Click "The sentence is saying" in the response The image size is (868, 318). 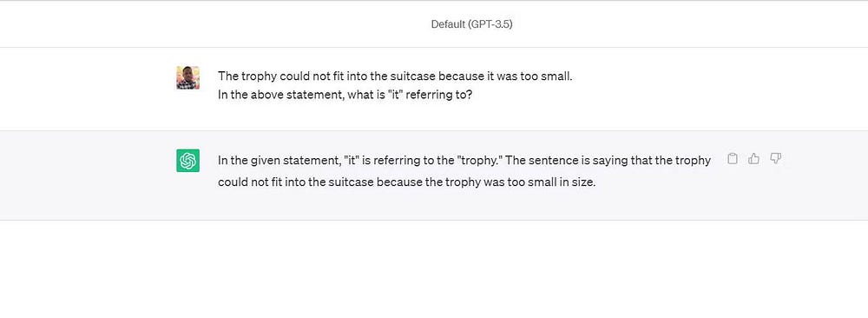tap(562, 160)
